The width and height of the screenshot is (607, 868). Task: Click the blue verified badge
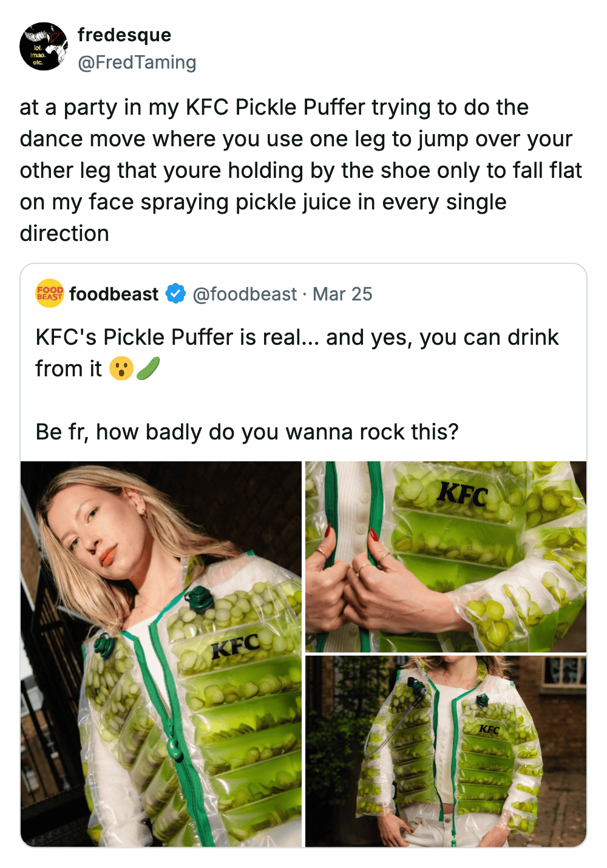tap(176, 294)
